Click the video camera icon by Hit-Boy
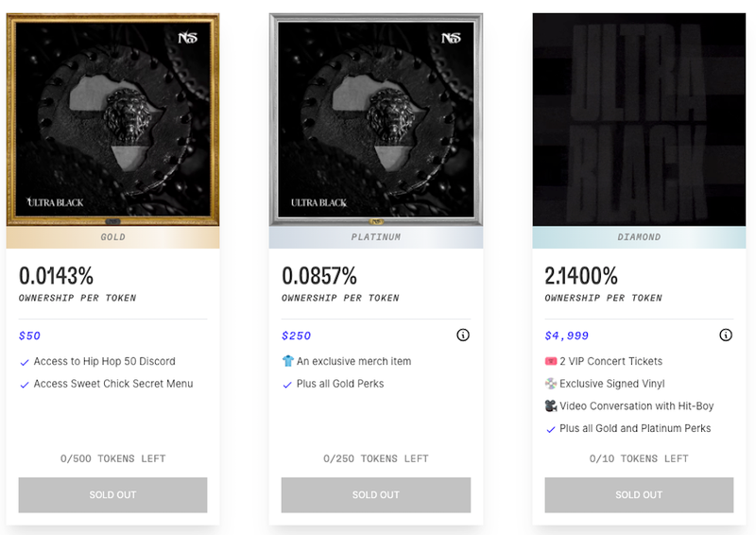The image size is (756, 535). pos(551,406)
